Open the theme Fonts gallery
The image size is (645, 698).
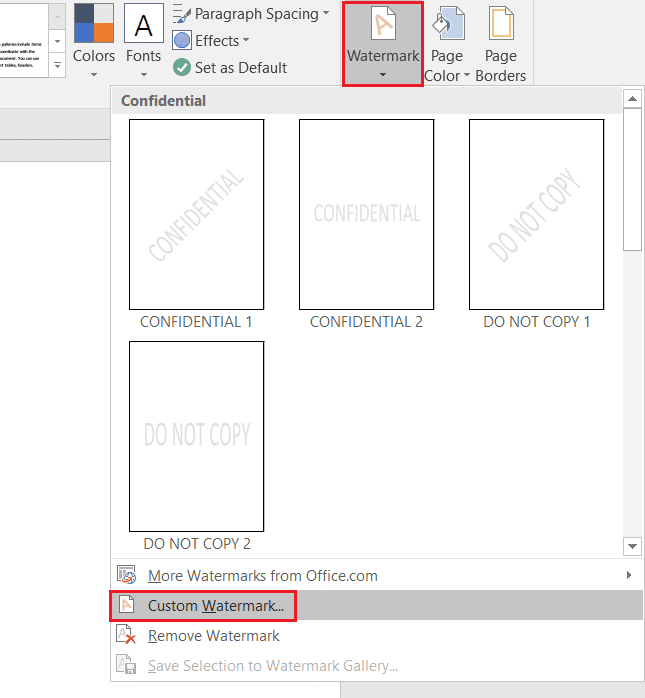coord(143,41)
